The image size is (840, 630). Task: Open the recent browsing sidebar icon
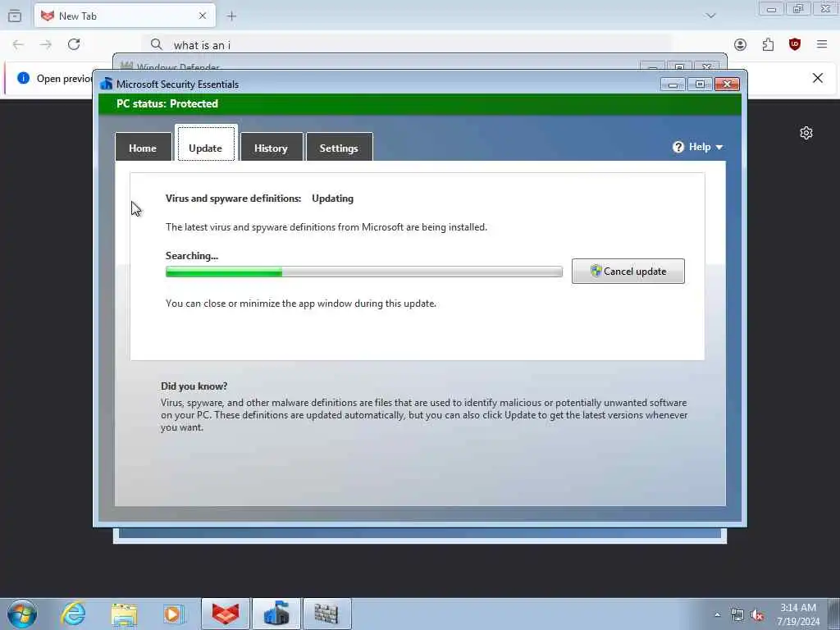point(15,16)
